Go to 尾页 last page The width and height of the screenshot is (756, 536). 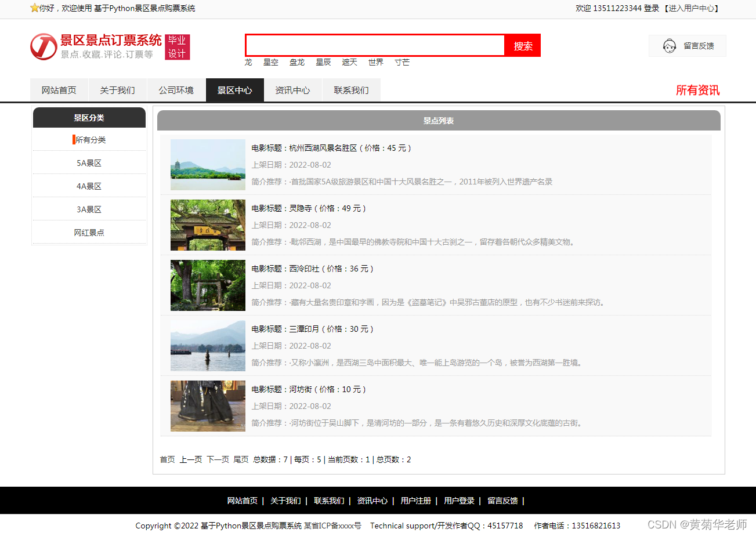241,459
